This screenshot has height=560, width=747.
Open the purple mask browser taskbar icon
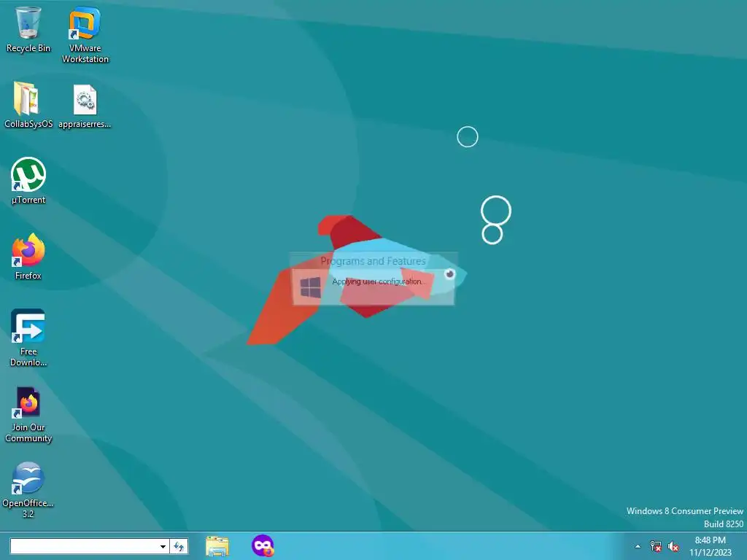(263, 545)
